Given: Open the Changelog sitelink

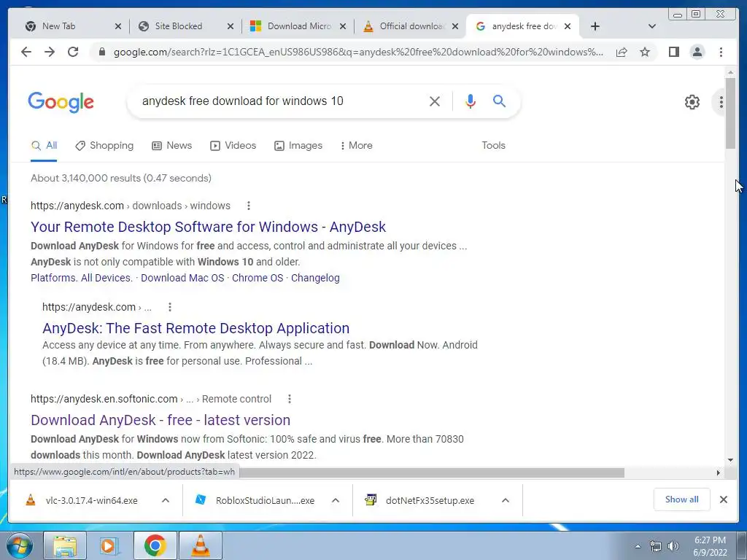Looking at the screenshot, I should 315,278.
